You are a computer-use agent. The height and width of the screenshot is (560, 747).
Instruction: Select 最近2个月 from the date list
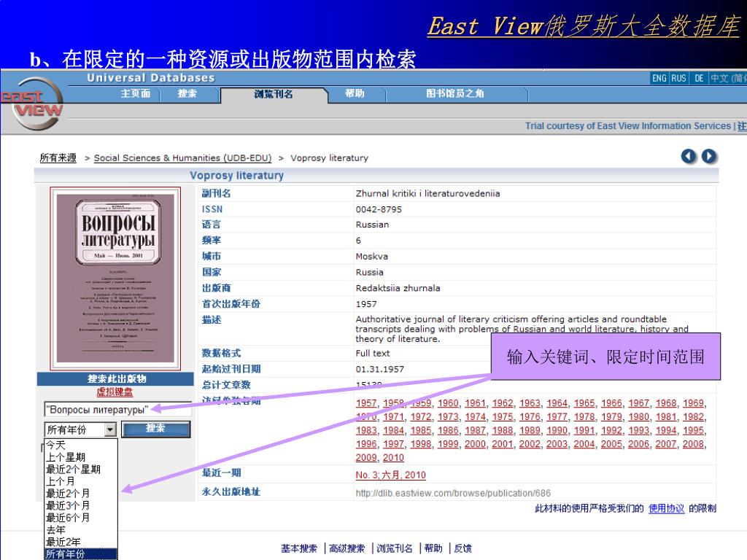[x=68, y=494]
